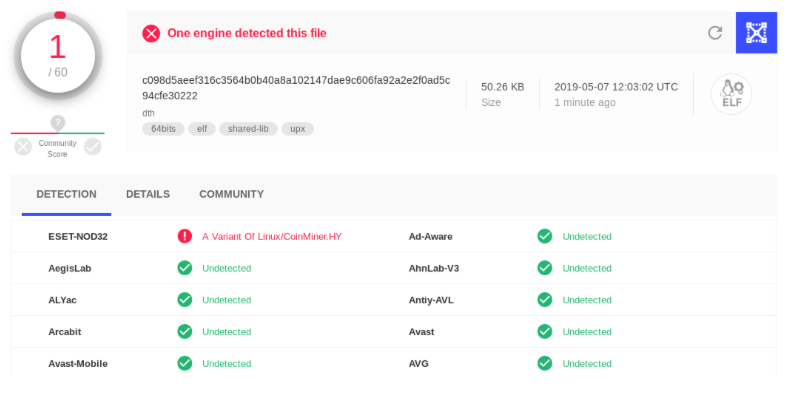The image size is (787, 397).
Task: Click the 64bits tag
Action: (x=163, y=129)
